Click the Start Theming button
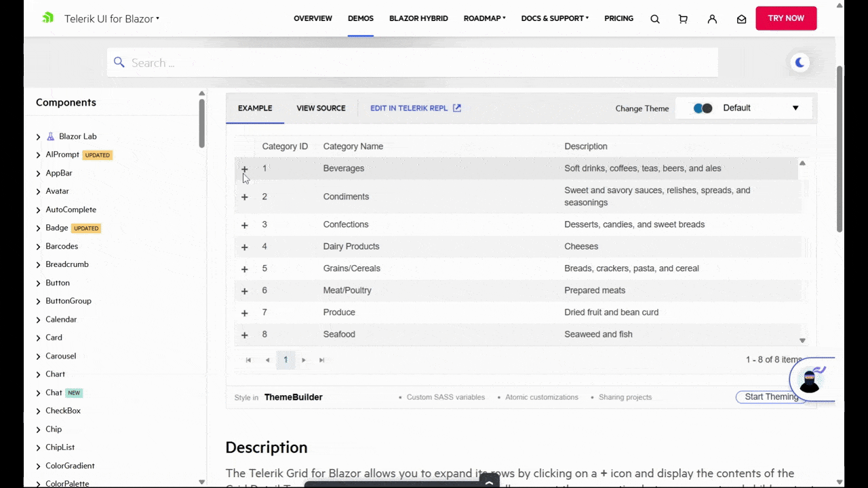Viewport: 868px width, 488px height. tap(772, 397)
